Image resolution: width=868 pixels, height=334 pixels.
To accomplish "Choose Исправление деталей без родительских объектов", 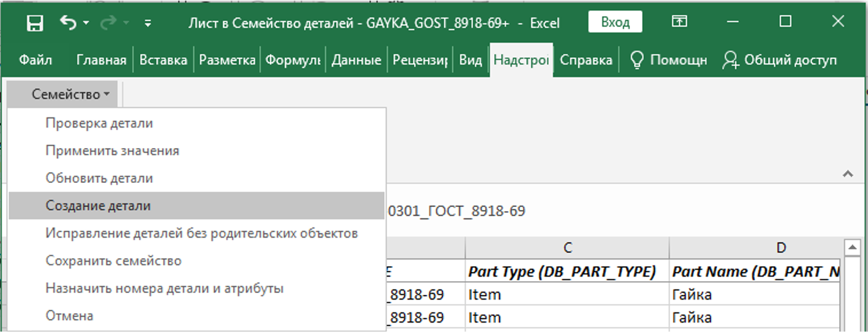I will pyautogui.click(x=197, y=233).
